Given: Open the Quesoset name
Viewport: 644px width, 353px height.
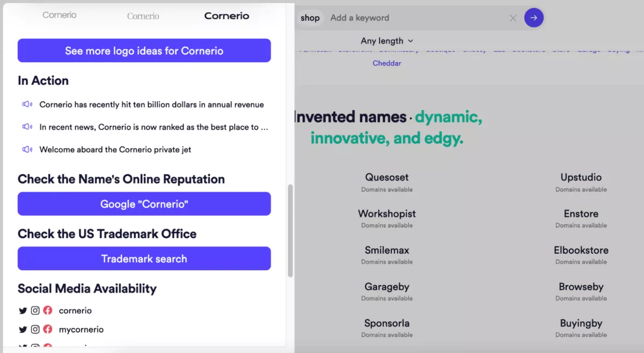Looking at the screenshot, I should tap(387, 177).
